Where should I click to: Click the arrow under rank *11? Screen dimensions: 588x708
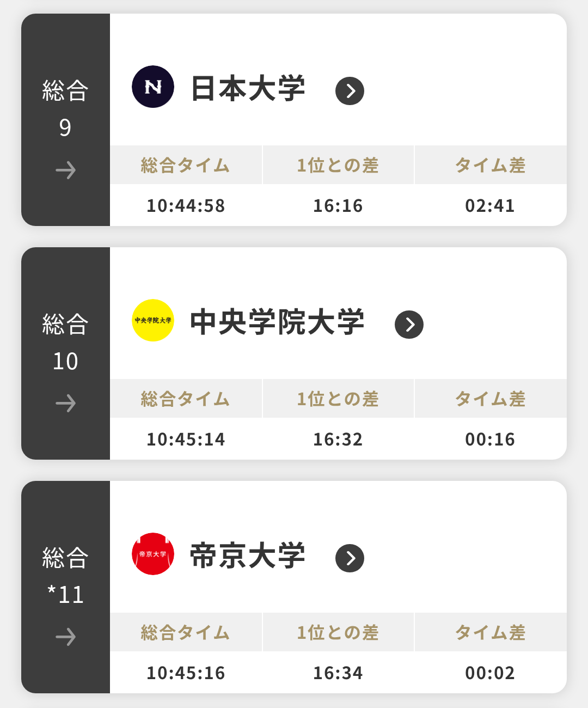click(66, 637)
